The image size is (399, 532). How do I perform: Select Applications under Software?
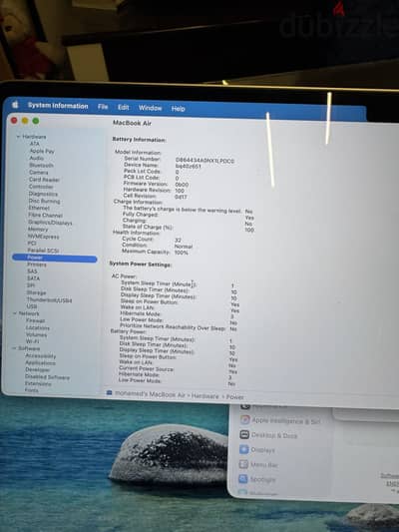40,362
